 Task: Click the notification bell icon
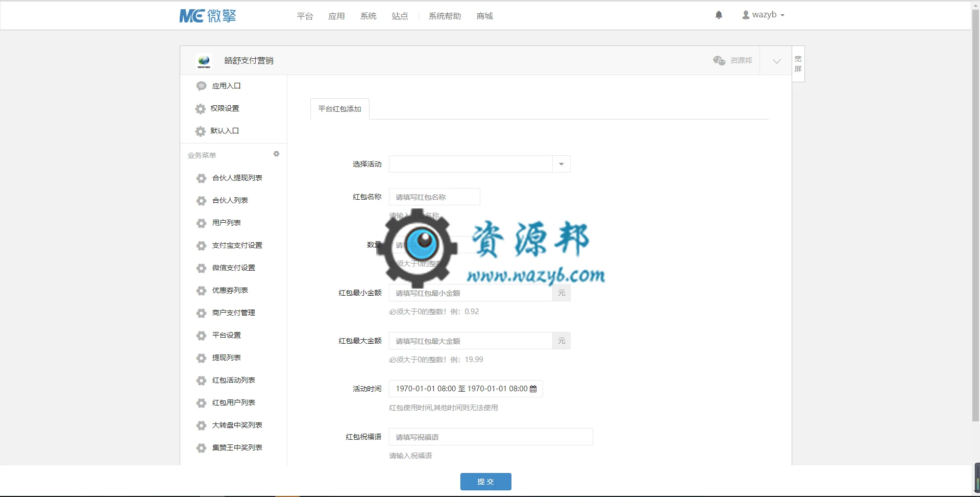[x=719, y=15]
